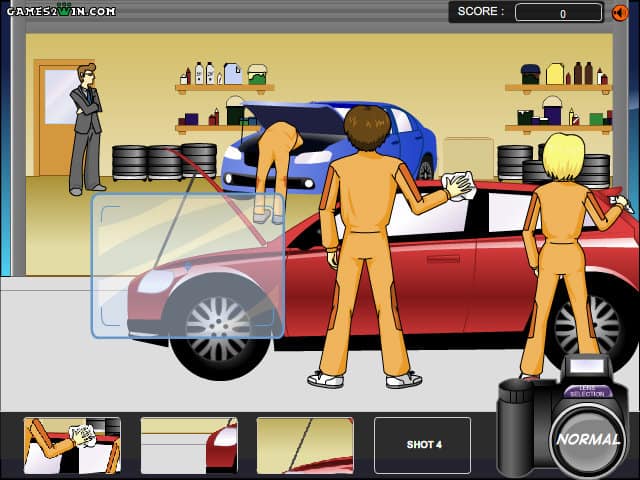Click the score value box

(x=558, y=13)
